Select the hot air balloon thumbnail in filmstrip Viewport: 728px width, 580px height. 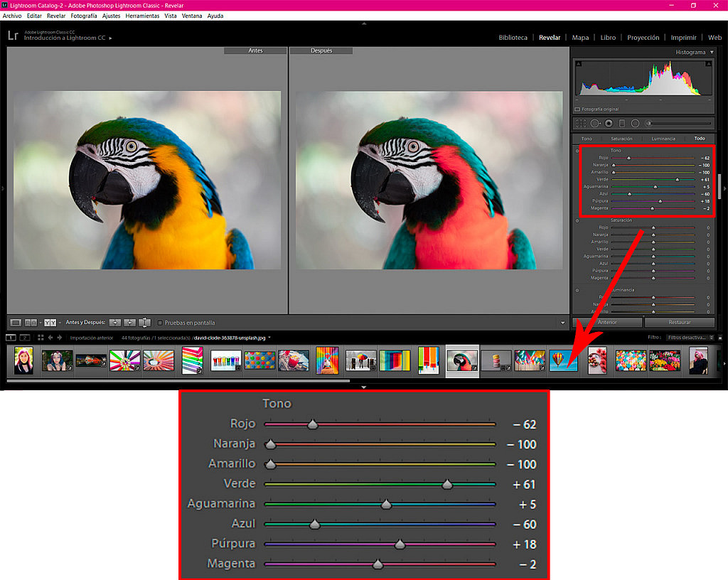pyautogui.click(x=564, y=361)
